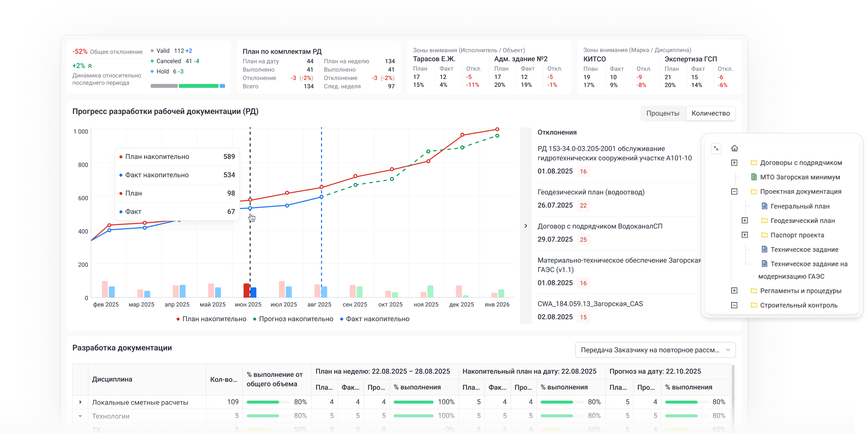This screenshot has height=434, width=868.
Task: Click the июн 2025 red plan bar
Action: tap(246, 290)
